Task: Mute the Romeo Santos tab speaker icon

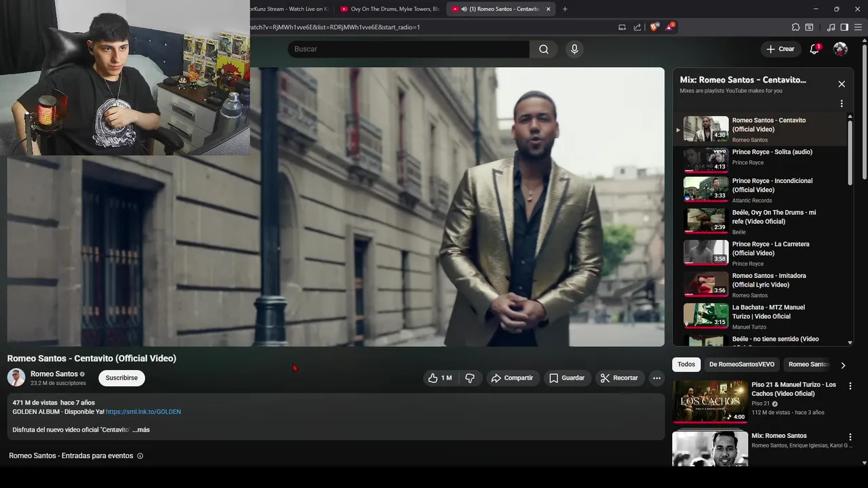Action: click(x=465, y=9)
